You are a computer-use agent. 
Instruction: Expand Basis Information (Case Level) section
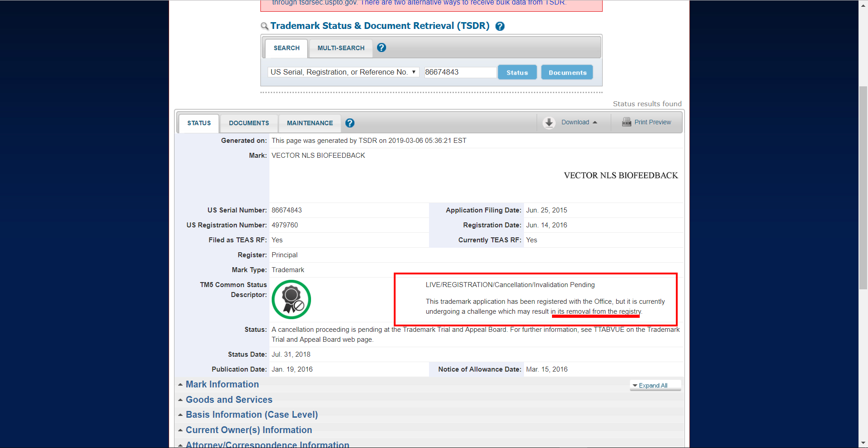(x=251, y=415)
